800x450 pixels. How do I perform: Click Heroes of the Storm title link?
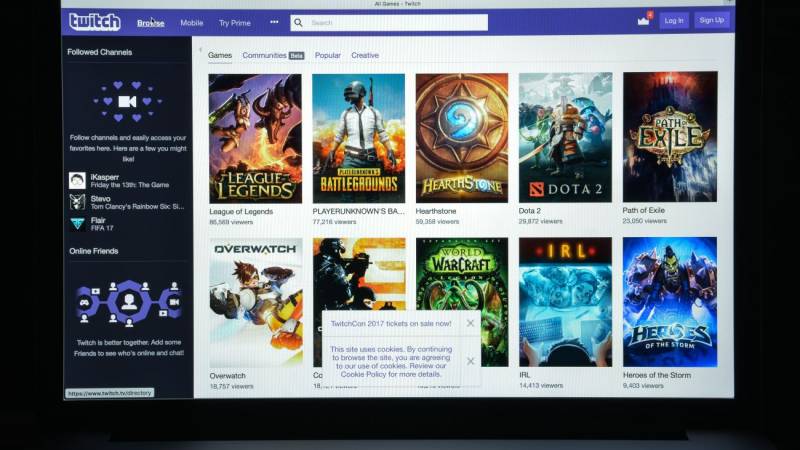point(657,375)
